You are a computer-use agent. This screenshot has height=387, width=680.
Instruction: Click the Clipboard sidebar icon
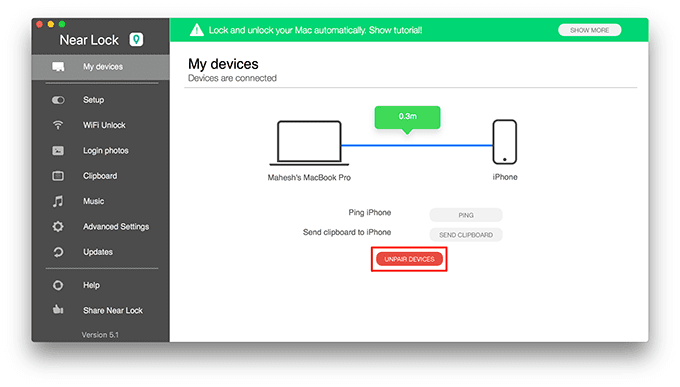58,176
